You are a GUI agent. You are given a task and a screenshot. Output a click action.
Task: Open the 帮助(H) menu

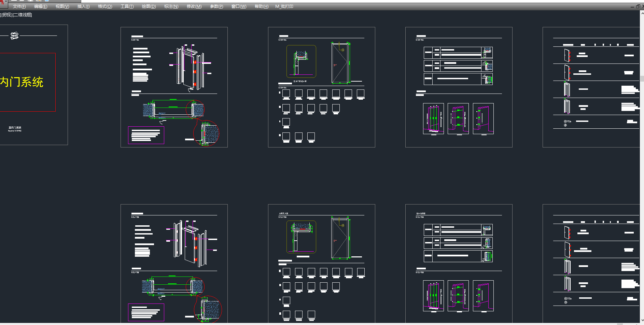[x=262, y=6]
